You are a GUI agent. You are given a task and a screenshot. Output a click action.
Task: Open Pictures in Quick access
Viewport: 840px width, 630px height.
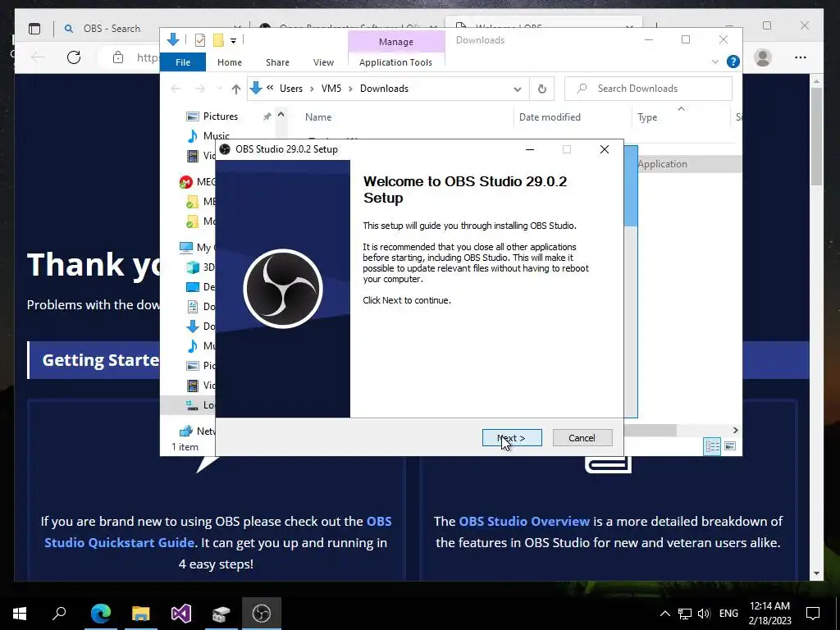point(220,116)
